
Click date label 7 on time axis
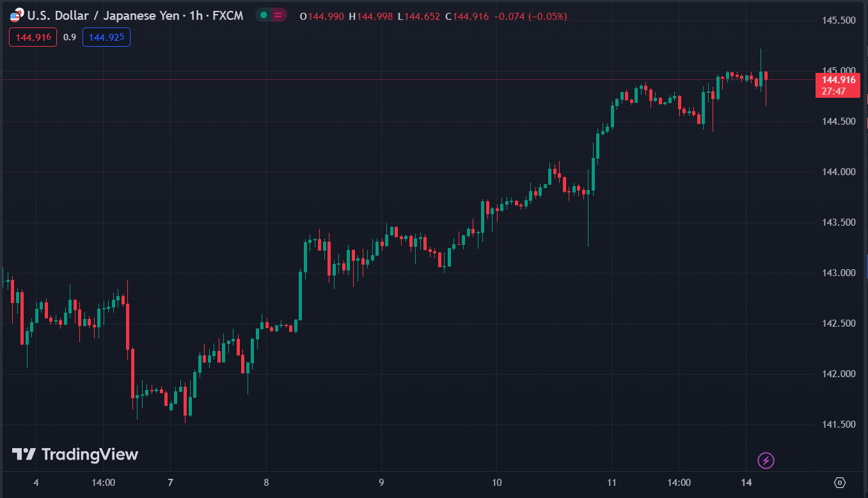pyautogui.click(x=170, y=483)
